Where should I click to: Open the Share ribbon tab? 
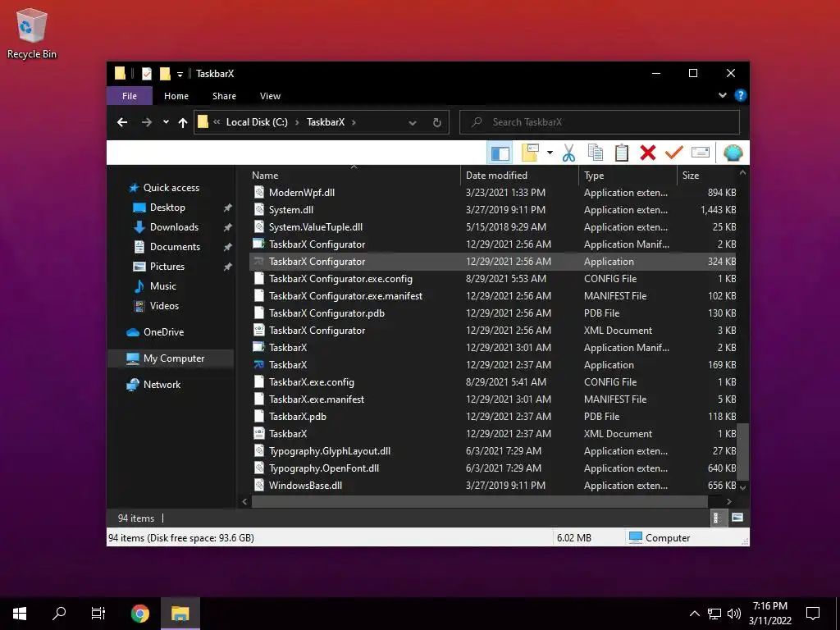point(224,96)
